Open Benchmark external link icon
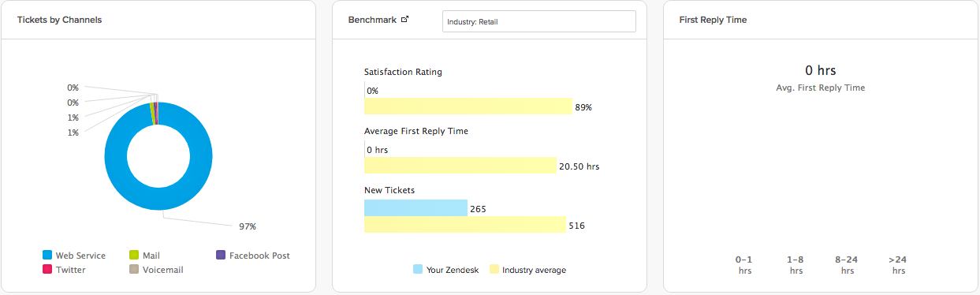980x295 pixels. [405, 20]
